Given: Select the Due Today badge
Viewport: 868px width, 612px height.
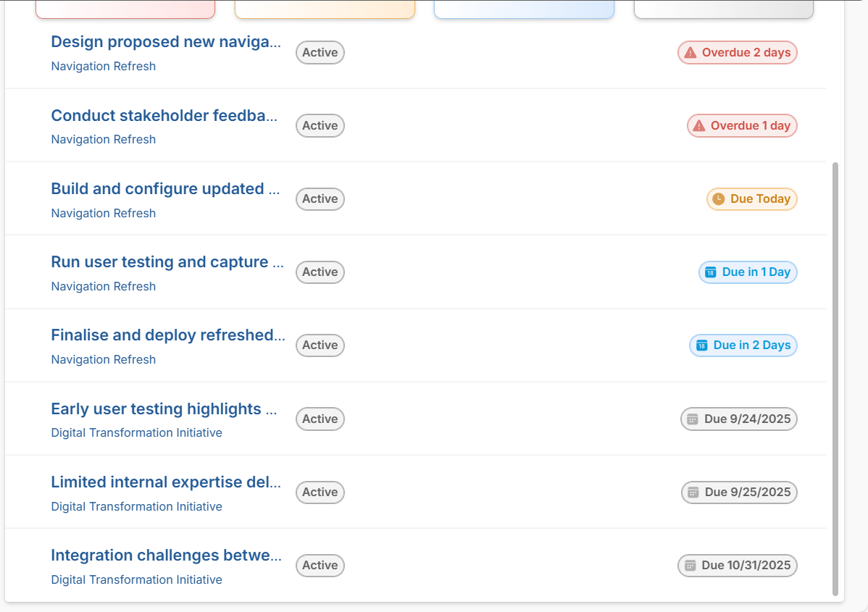Looking at the screenshot, I should [752, 199].
